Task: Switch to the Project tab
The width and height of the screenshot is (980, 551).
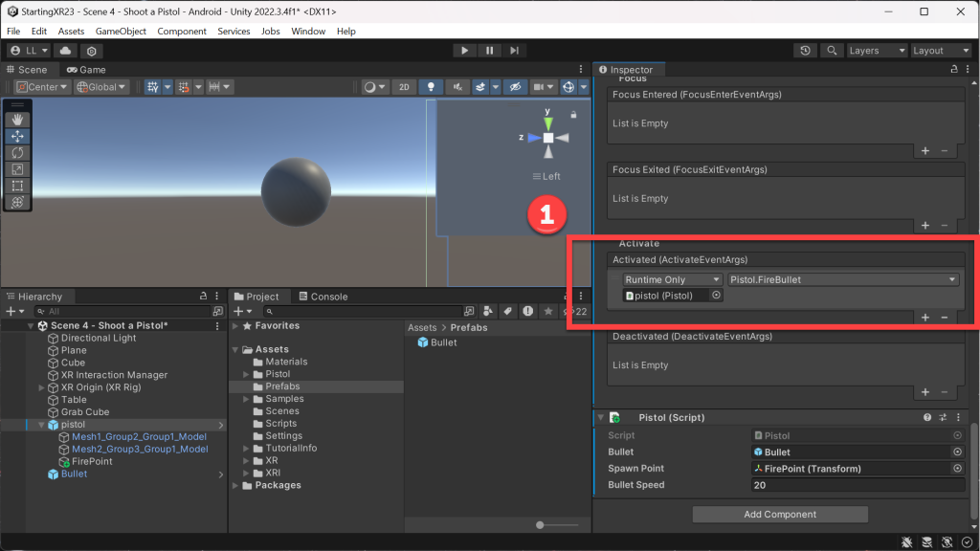Action: coord(256,297)
